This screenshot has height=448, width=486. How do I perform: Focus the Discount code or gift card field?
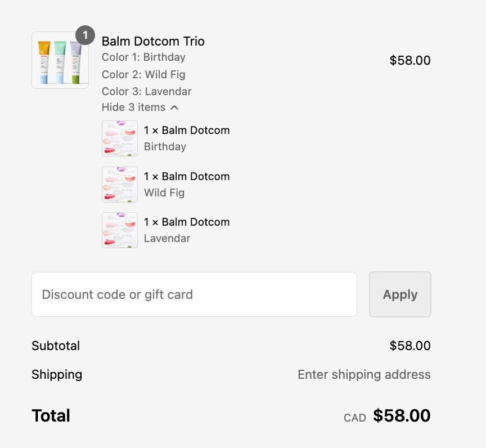click(194, 294)
